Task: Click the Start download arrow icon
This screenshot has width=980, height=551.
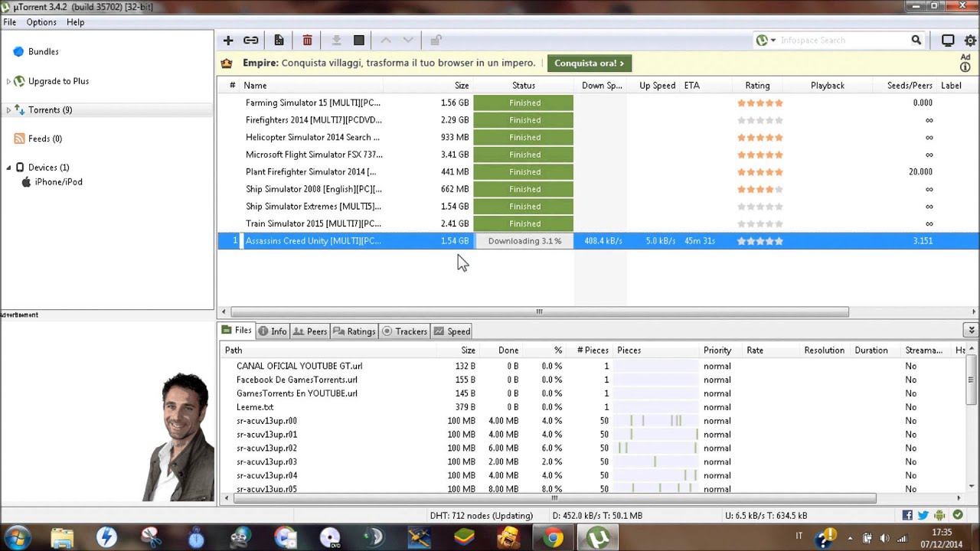Action: (x=336, y=41)
